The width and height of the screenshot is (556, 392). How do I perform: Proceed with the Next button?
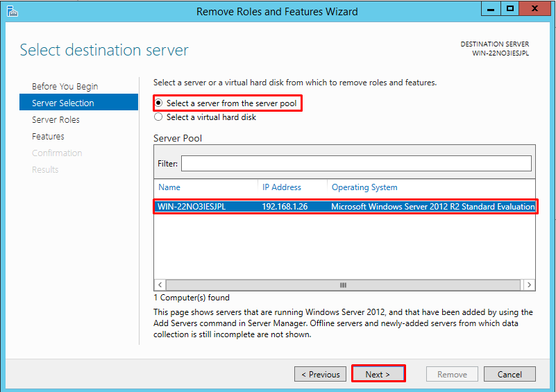pyautogui.click(x=378, y=374)
